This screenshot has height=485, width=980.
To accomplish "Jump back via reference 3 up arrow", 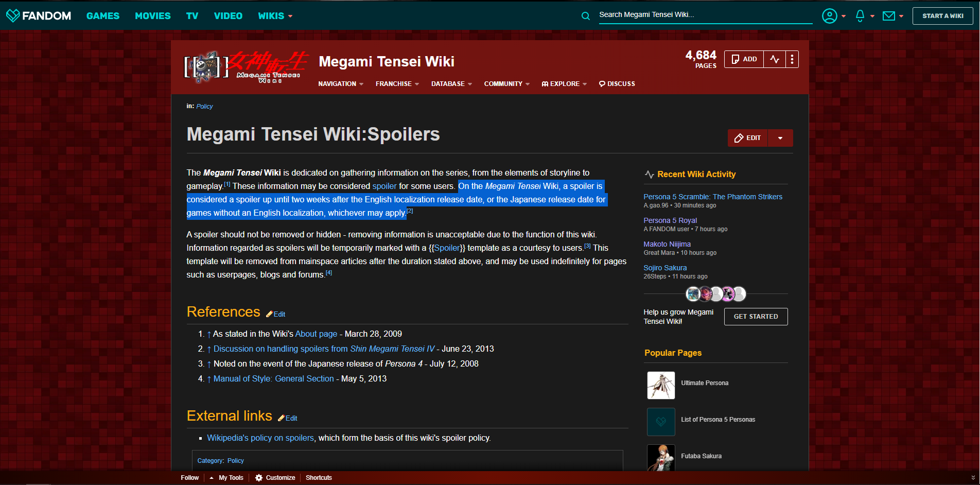I will click(209, 364).
